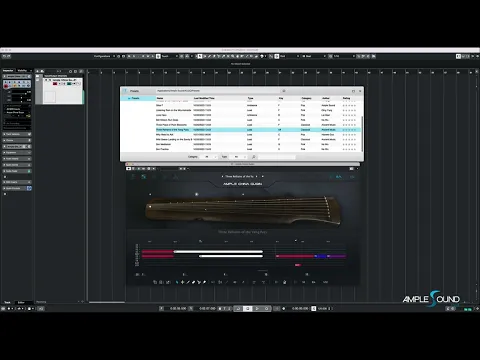Click the previous preset arrow above the guqin
This screenshot has height=360, width=480.
click(222, 176)
